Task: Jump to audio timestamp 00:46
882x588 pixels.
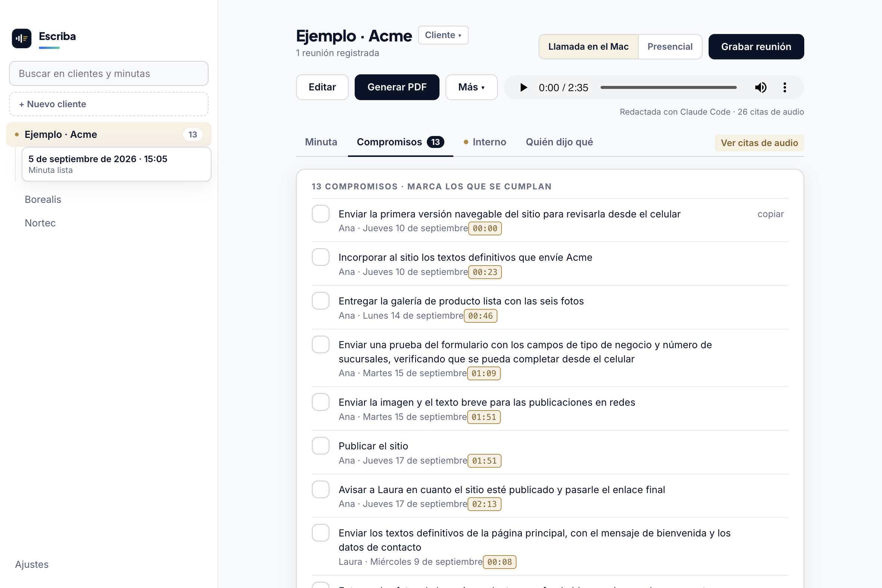Action: tap(480, 316)
